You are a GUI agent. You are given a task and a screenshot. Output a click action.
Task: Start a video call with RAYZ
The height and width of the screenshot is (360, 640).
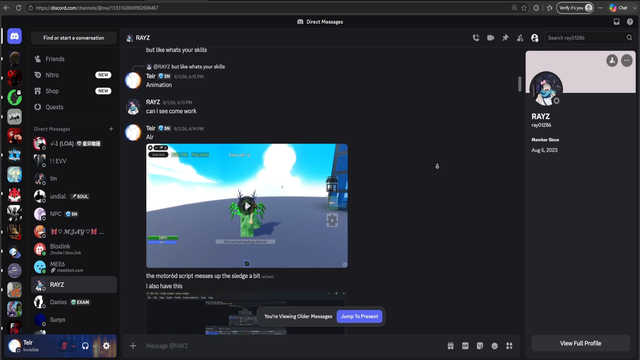(x=491, y=38)
